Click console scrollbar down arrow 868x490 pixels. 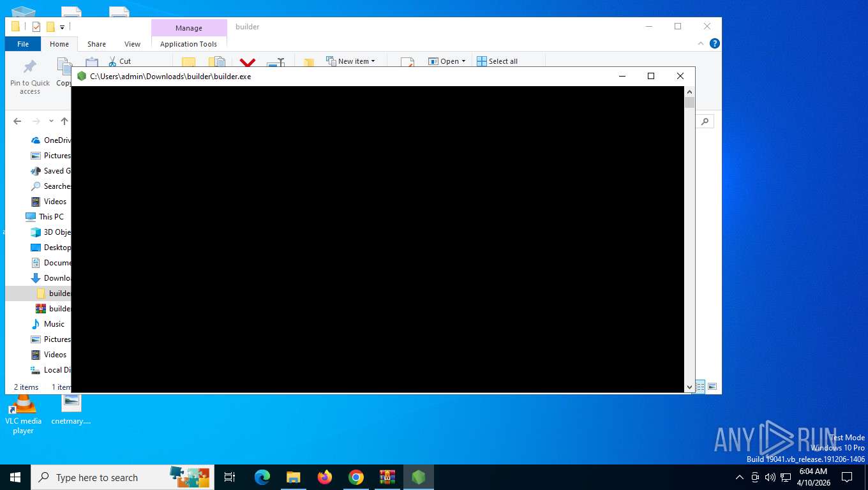pyautogui.click(x=689, y=387)
